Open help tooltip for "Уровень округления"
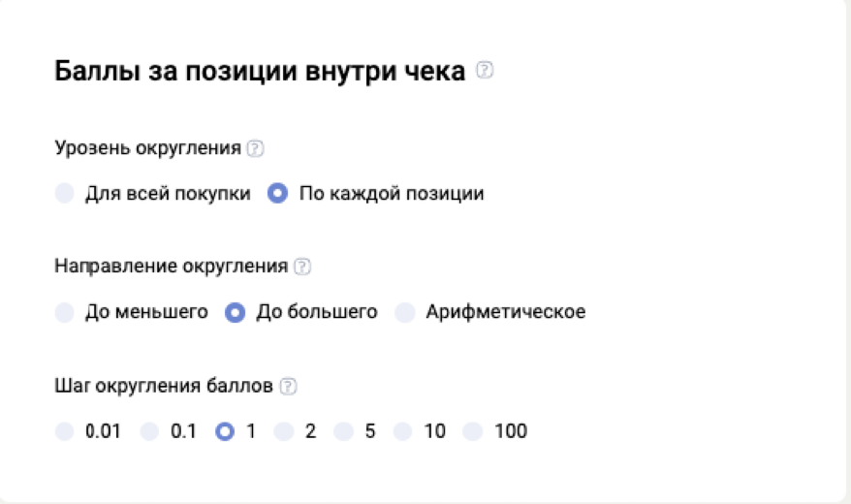Screen dimensions: 851x504 (255, 148)
